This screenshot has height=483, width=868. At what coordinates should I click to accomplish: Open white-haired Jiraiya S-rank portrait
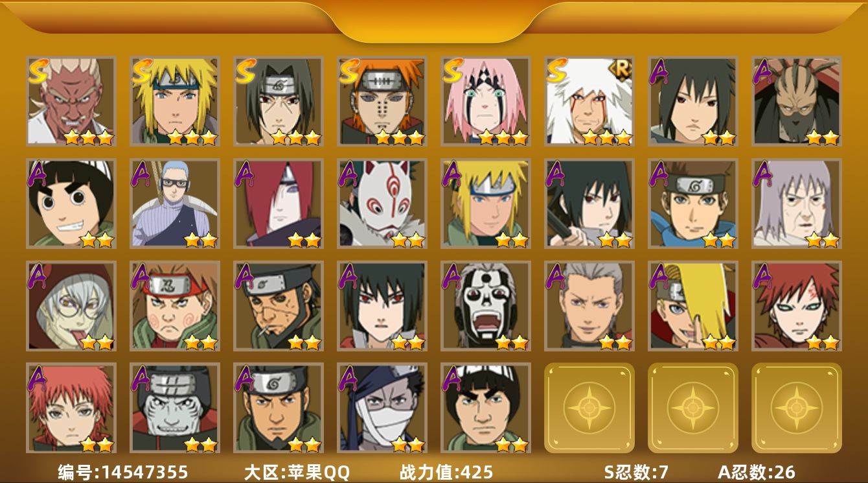pyautogui.click(x=589, y=101)
